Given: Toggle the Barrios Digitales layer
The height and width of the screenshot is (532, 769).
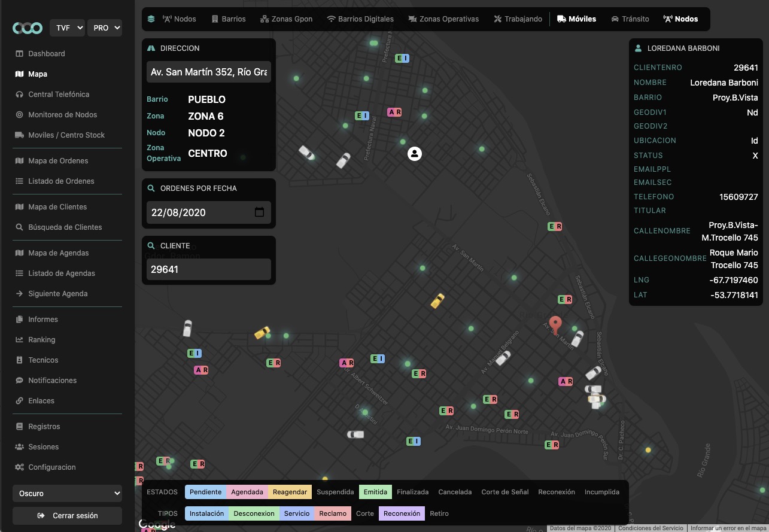Looking at the screenshot, I should 360,19.
